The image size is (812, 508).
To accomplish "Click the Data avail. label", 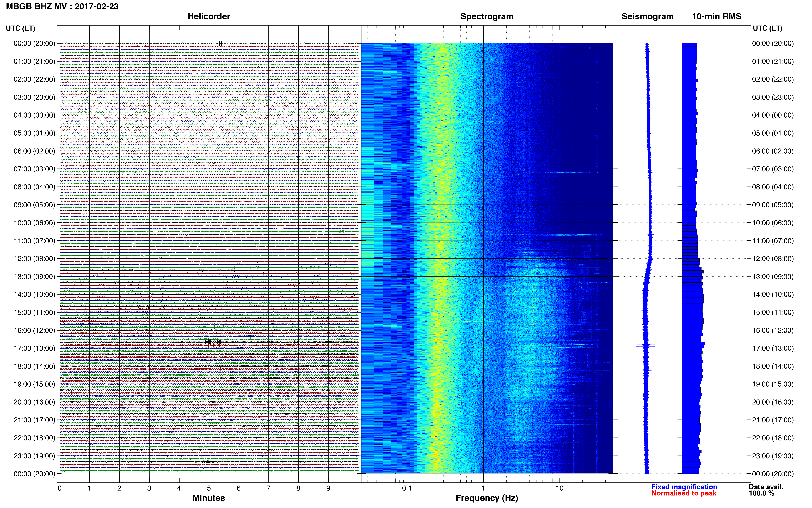I will click(x=766, y=487).
